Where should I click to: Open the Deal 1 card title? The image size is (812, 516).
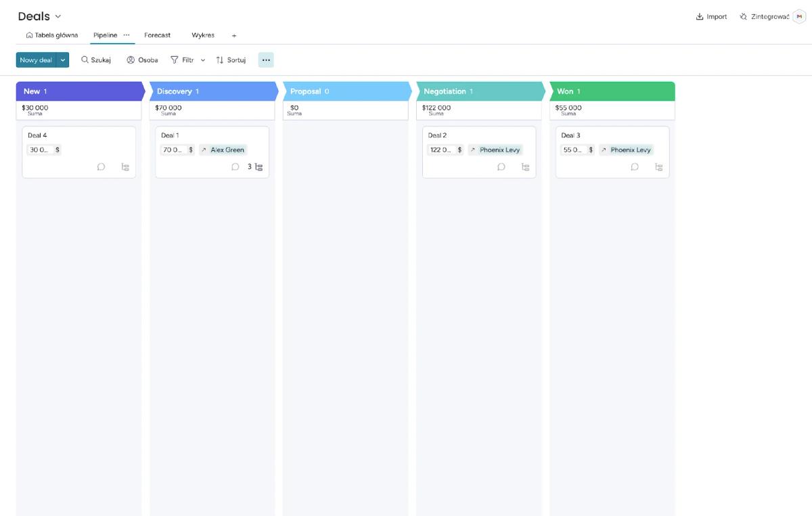170,135
